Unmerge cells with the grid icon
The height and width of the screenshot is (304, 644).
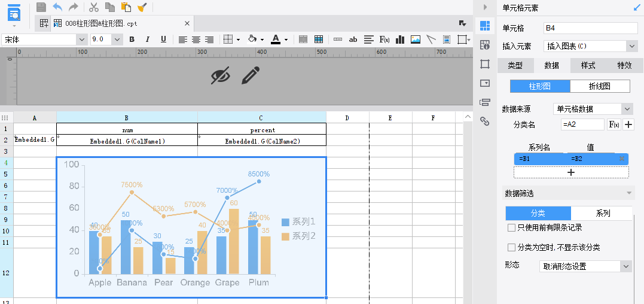click(x=318, y=39)
